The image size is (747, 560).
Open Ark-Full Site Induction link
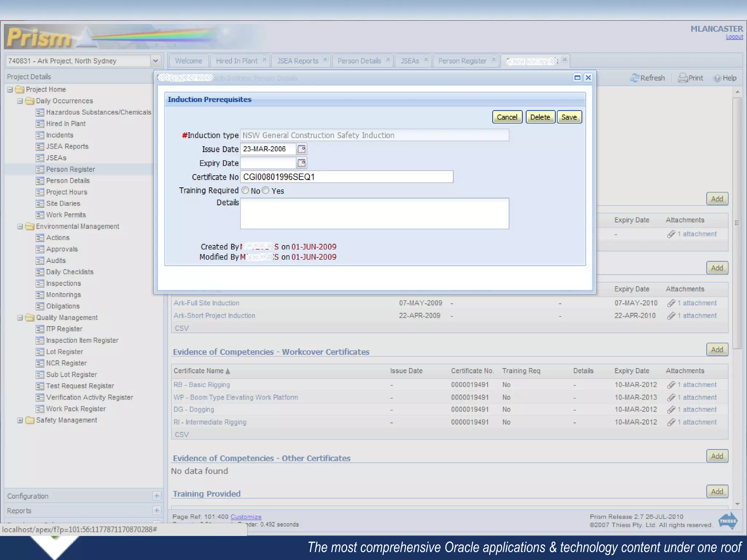click(206, 303)
